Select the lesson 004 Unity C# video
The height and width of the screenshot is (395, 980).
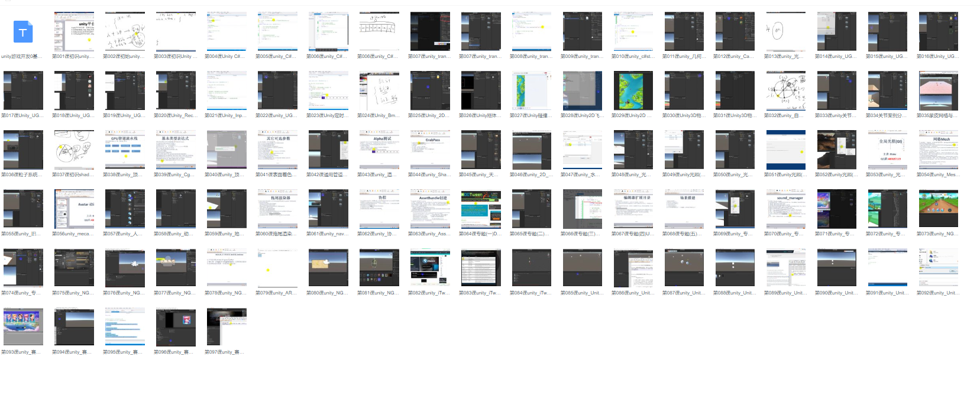tap(227, 32)
